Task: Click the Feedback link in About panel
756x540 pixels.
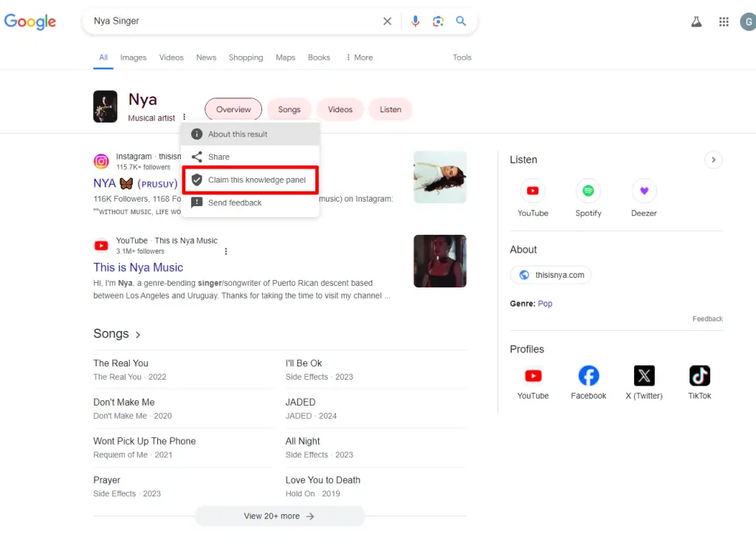Action: coord(707,319)
